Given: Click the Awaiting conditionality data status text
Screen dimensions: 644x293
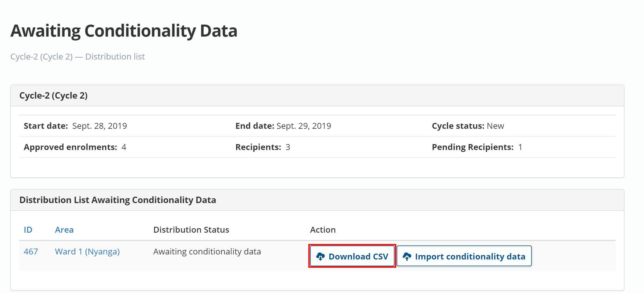Looking at the screenshot, I should (x=207, y=251).
